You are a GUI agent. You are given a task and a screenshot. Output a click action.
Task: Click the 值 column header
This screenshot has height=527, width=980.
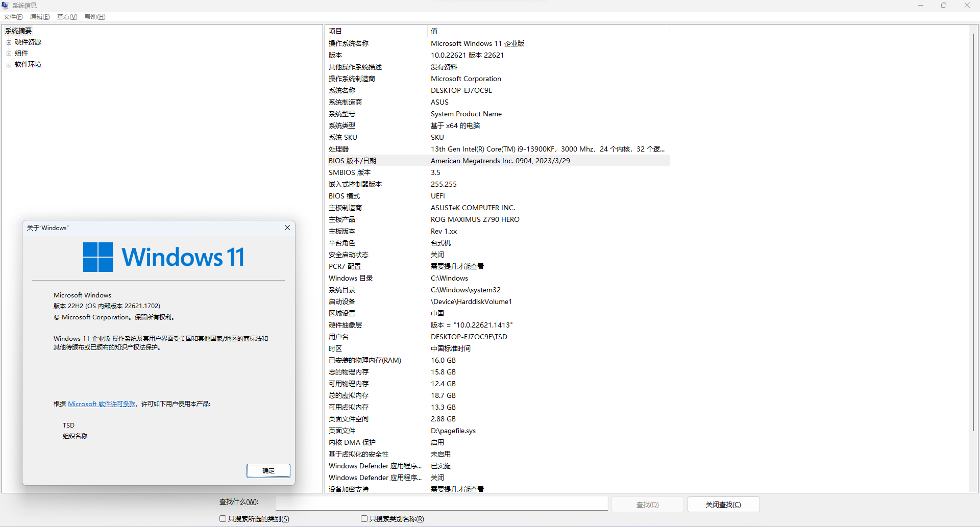tap(549, 31)
